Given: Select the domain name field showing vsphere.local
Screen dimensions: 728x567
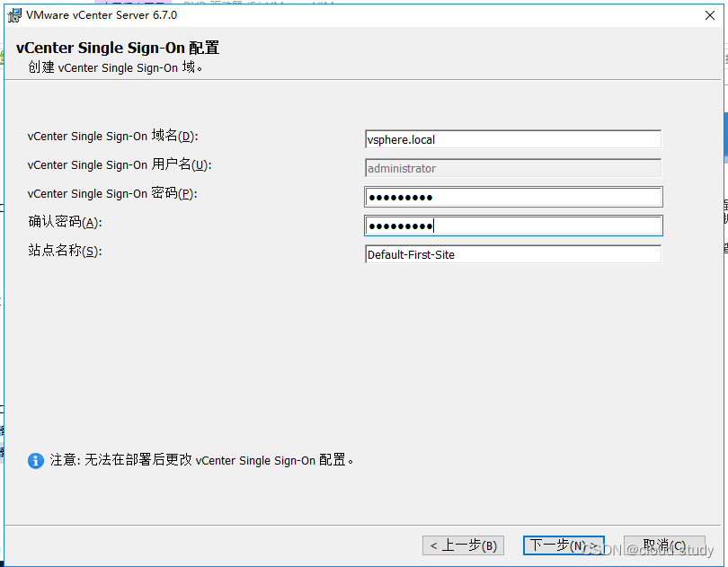Looking at the screenshot, I should click(512, 138).
